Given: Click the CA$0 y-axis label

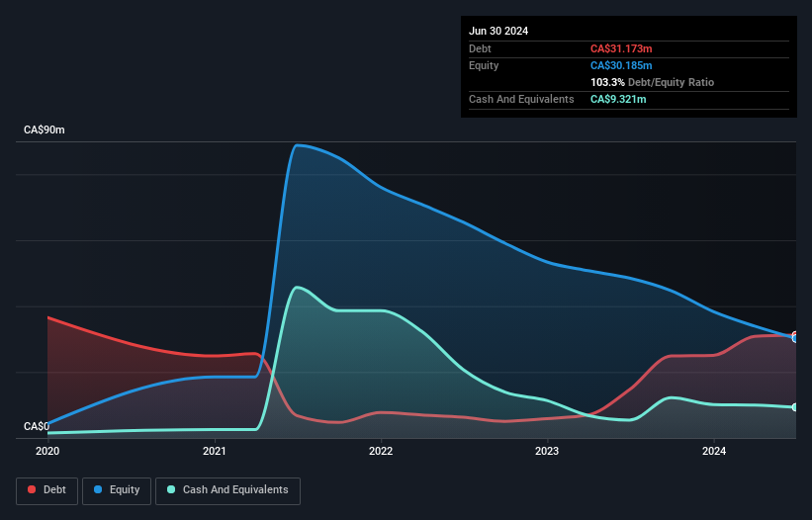Looking at the screenshot, I should click(x=37, y=426).
